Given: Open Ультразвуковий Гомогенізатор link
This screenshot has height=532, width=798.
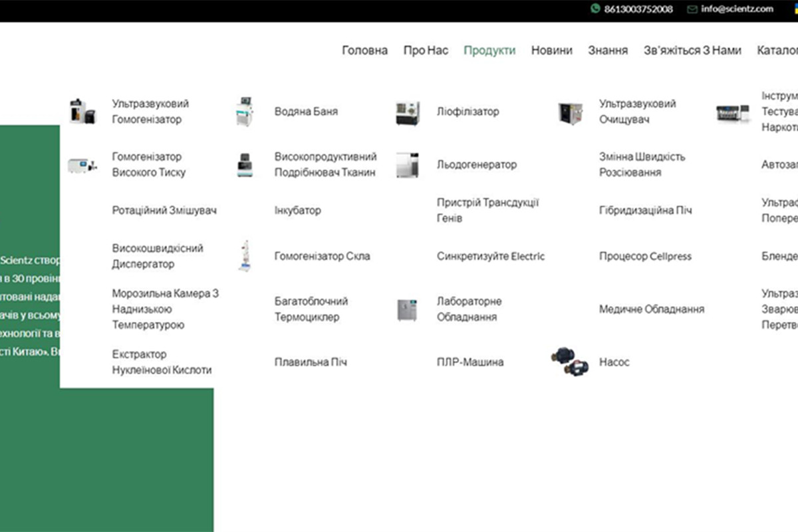Looking at the screenshot, I should pos(150,112).
